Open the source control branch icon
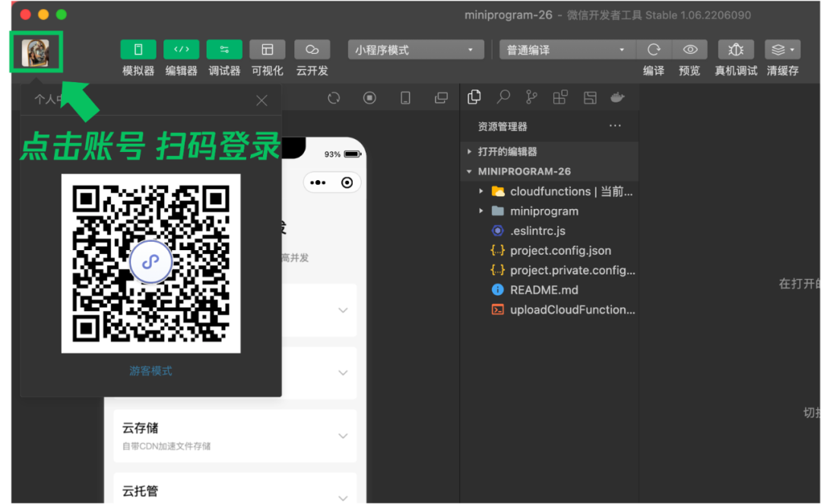Image resolution: width=821 pixels, height=504 pixels. [x=531, y=97]
